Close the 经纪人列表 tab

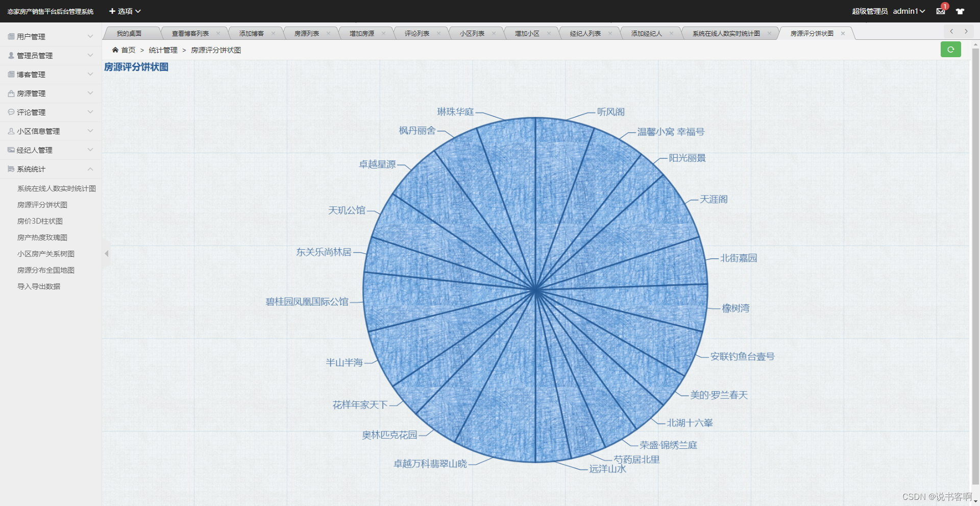610,34
